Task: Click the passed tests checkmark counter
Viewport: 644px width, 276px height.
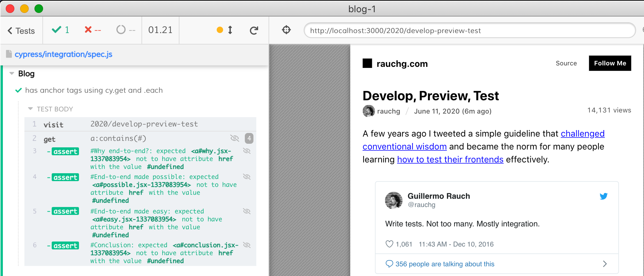Action: point(60,30)
